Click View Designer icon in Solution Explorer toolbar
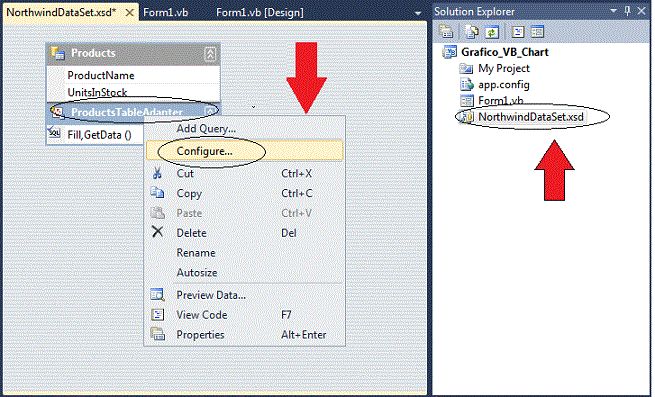655x397 pixels. tap(538, 32)
